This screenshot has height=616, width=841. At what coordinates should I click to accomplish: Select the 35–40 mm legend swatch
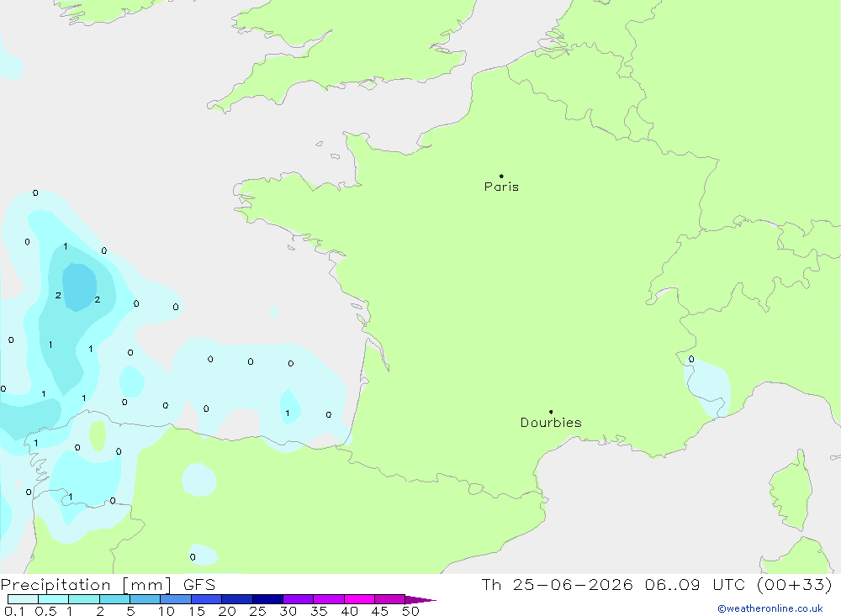(329, 599)
